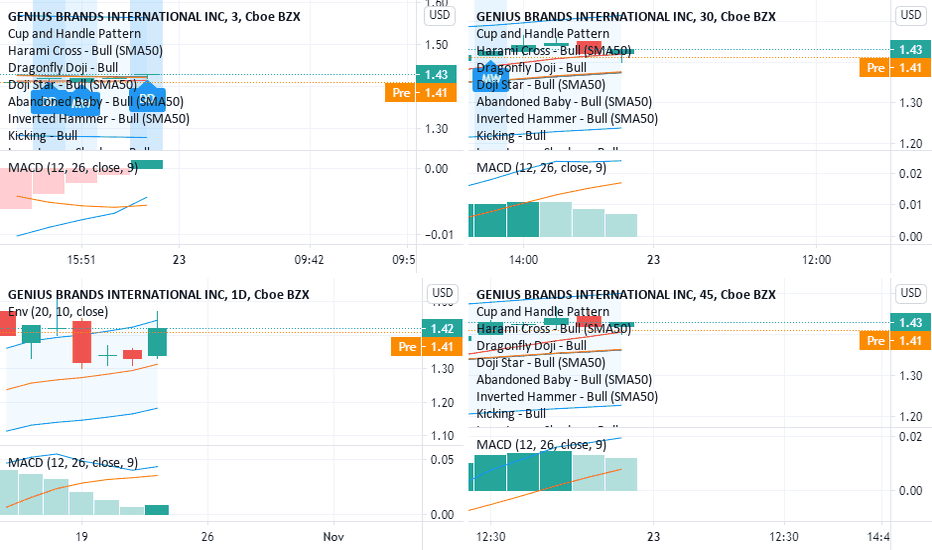Click MACD (12, 26, close, 9) in 3-minute chart
Viewport: 932px width, 550px height.
[x=73, y=168]
